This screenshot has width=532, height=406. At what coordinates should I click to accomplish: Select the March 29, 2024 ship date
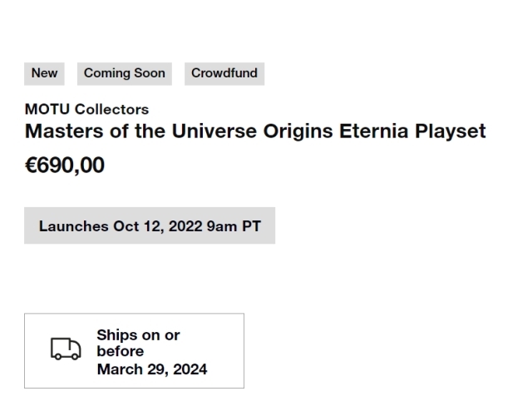152,369
